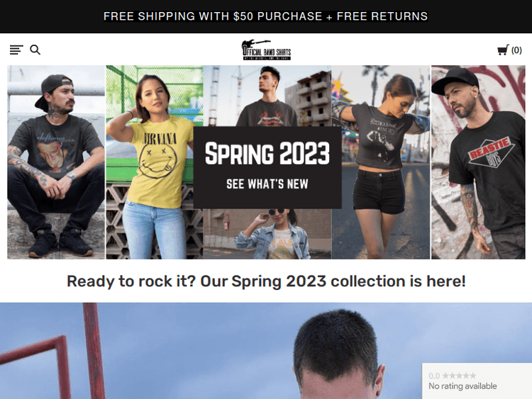
Task: Open the shopping cart icon
Action: [x=503, y=50]
